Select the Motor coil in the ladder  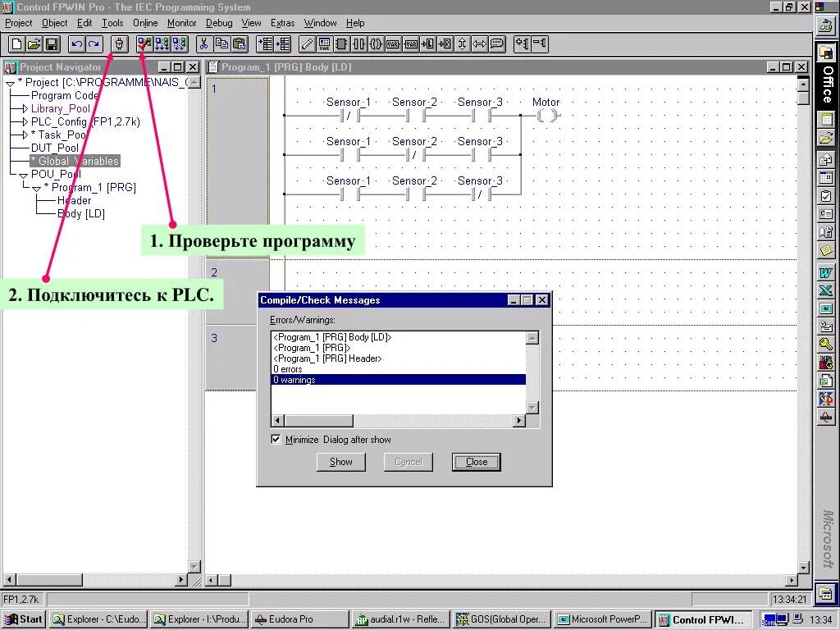[547, 115]
